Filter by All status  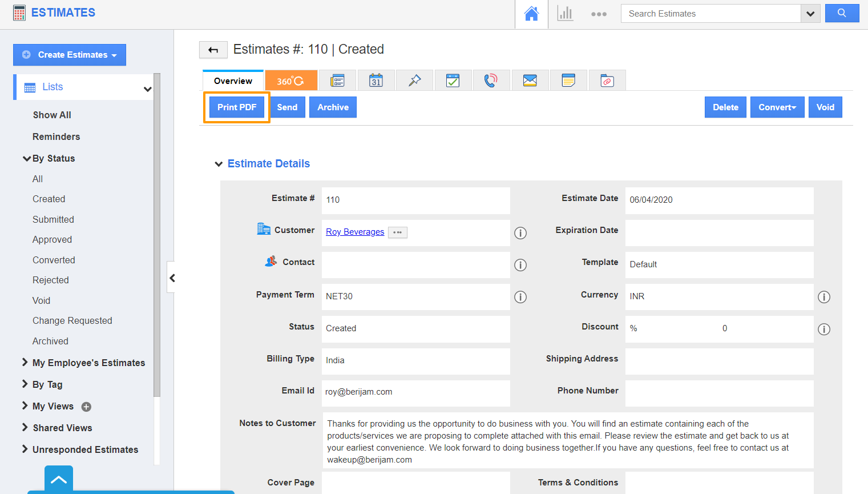pyautogui.click(x=38, y=179)
